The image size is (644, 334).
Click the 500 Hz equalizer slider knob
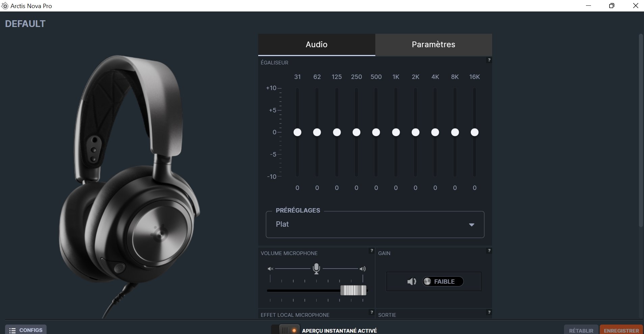point(376,132)
